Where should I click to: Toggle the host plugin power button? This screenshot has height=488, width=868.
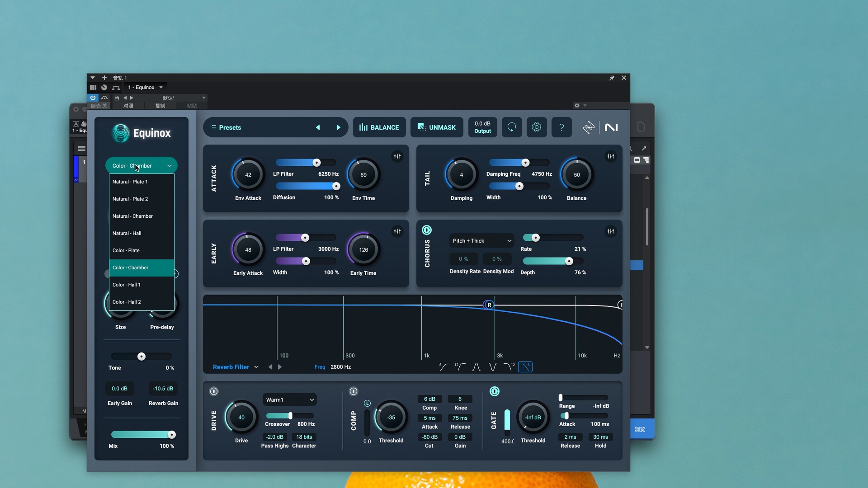coord(93,98)
